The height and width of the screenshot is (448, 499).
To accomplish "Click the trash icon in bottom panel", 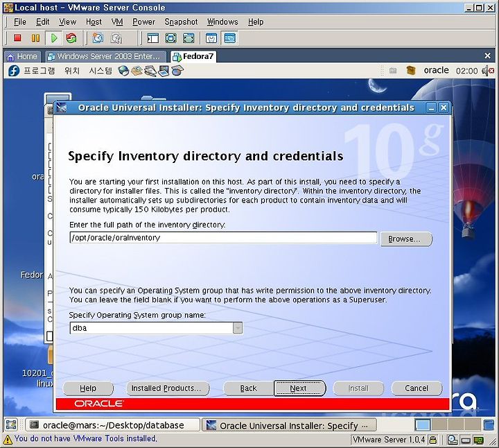I will coord(489,425).
